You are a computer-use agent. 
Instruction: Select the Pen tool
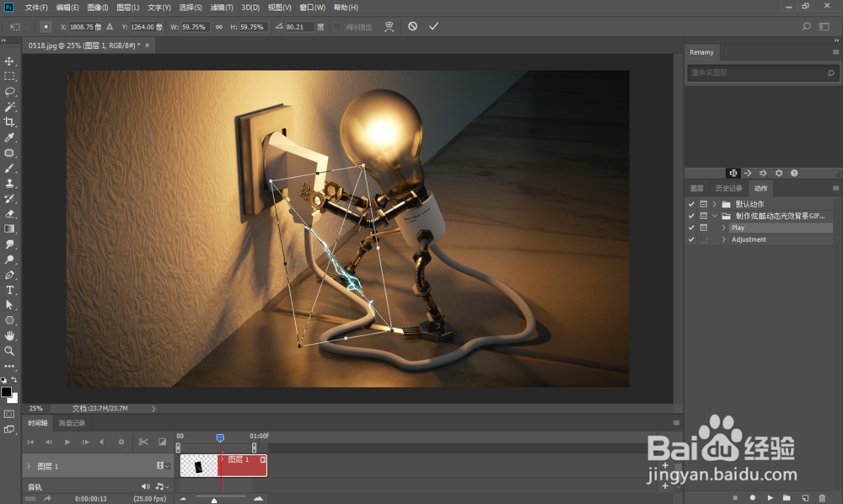point(9,275)
